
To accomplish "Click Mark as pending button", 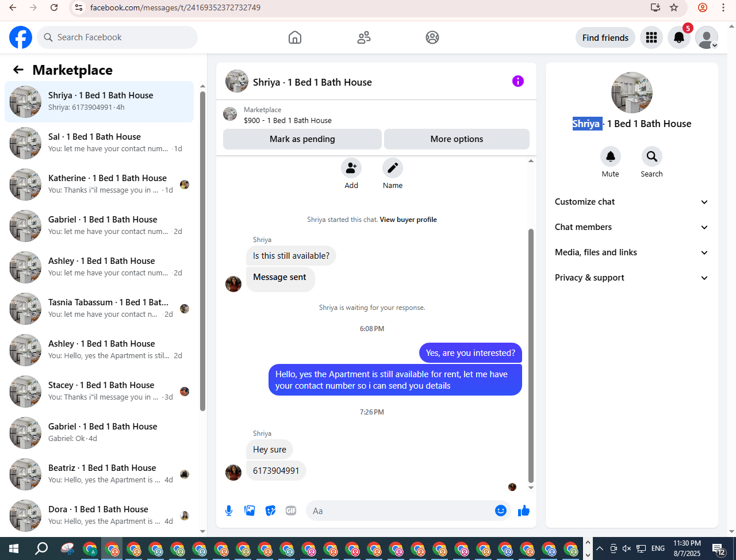I will [x=302, y=139].
